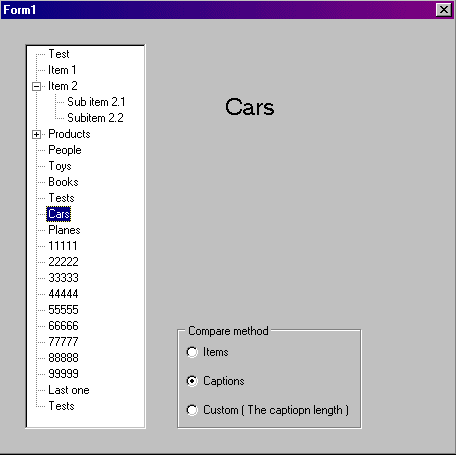Select the Books entry
456x455 pixels.
pos(63,182)
